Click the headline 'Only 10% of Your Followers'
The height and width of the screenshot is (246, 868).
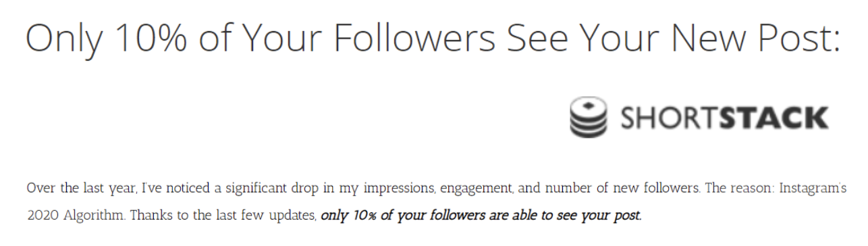click(260, 39)
